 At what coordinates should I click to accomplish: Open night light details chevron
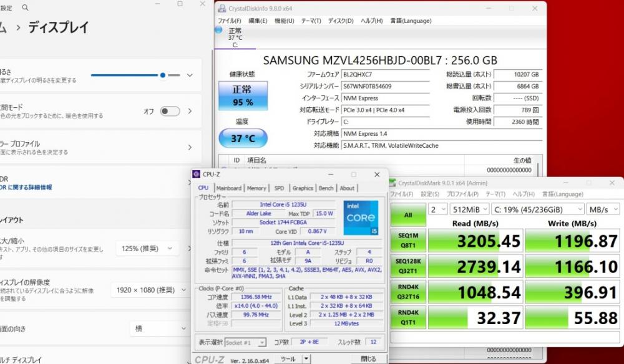tap(190, 112)
